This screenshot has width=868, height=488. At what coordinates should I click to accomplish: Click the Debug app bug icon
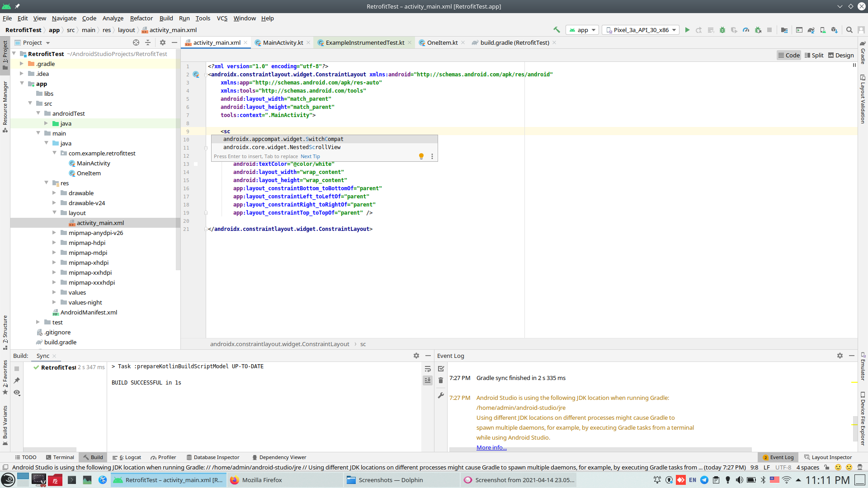(x=722, y=30)
